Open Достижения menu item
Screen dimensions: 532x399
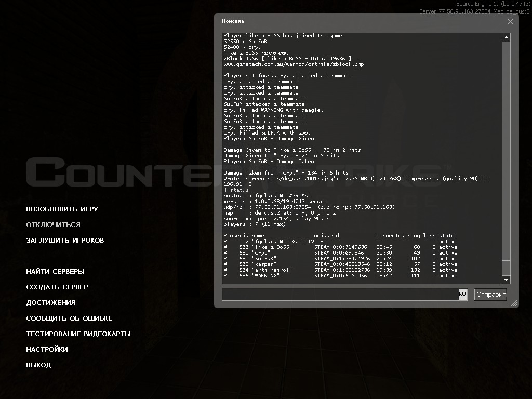coord(51,303)
